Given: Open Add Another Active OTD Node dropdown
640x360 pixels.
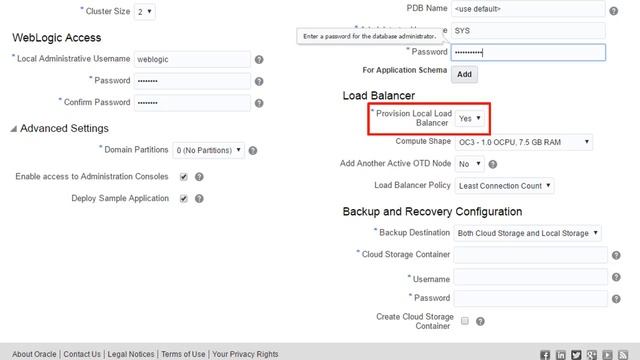Looking at the screenshot, I should [x=469, y=164].
